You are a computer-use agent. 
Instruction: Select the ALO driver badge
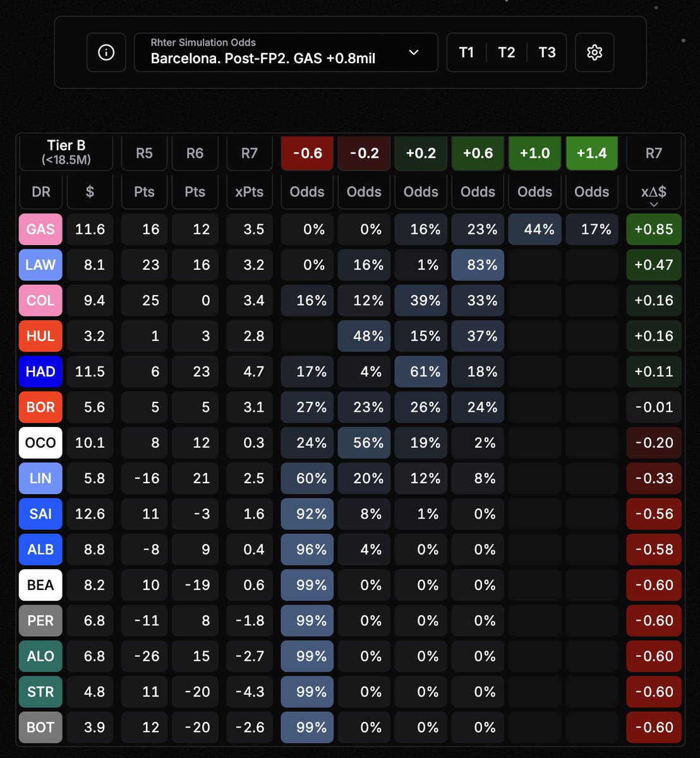pos(41,656)
